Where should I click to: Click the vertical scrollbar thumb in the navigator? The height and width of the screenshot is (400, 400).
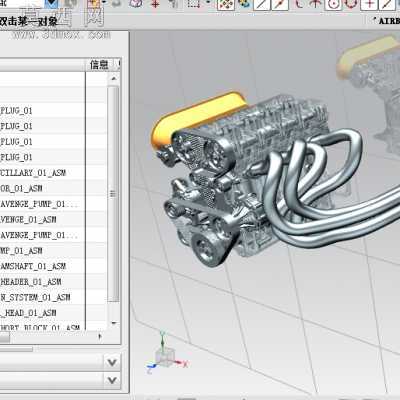point(113,193)
